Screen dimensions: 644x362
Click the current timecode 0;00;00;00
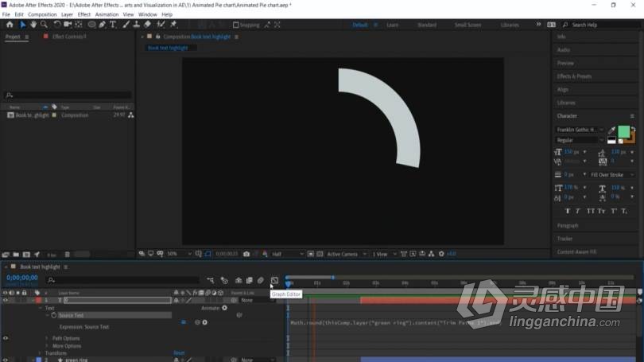(x=22, y=278)
